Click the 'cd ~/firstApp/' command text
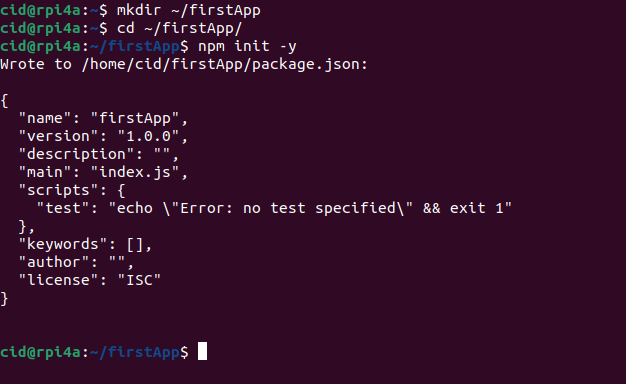 (180, 28)
